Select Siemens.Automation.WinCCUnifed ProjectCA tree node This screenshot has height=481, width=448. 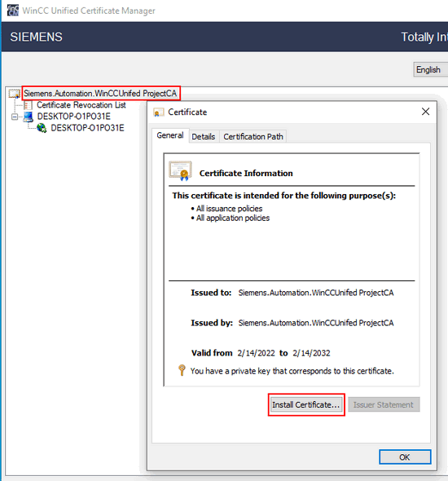click(x=100, y=93)
